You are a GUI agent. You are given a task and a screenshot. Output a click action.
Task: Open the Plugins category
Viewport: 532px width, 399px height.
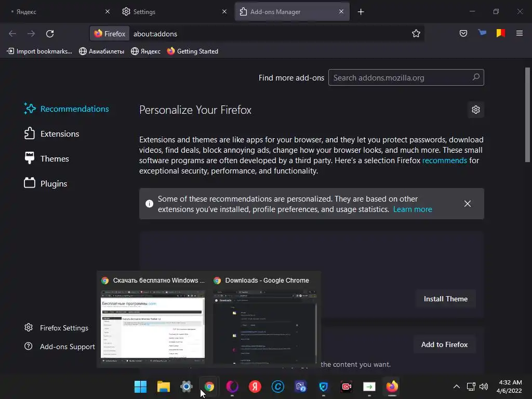pos(46,183)
